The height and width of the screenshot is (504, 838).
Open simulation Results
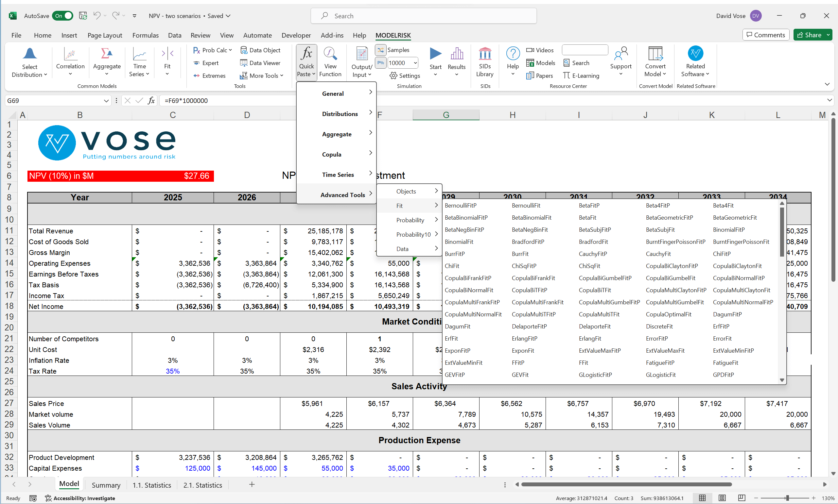tap(456, 61)
